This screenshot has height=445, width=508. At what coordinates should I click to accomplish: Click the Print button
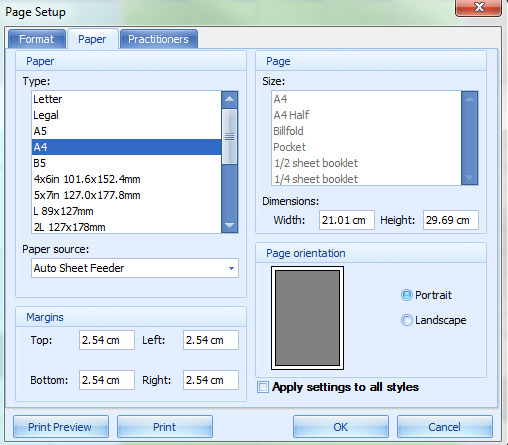coord(165,427)
